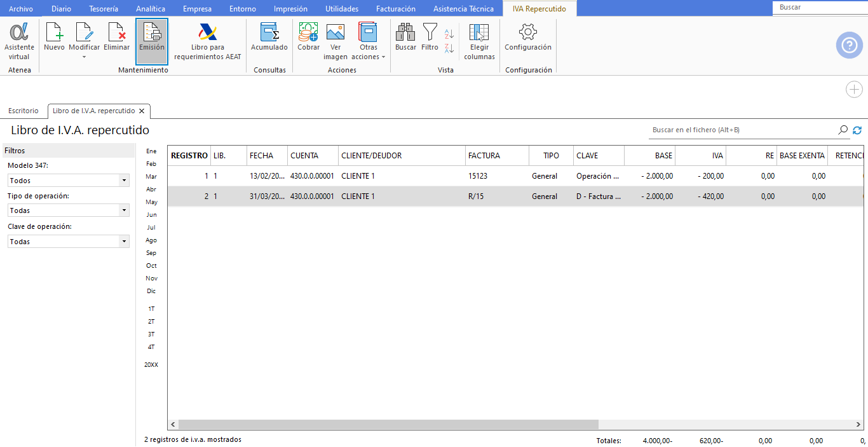This screenshot has width=868, height=447.
Task: Open the Archivo menu
Action: click(x=21, y=9)
